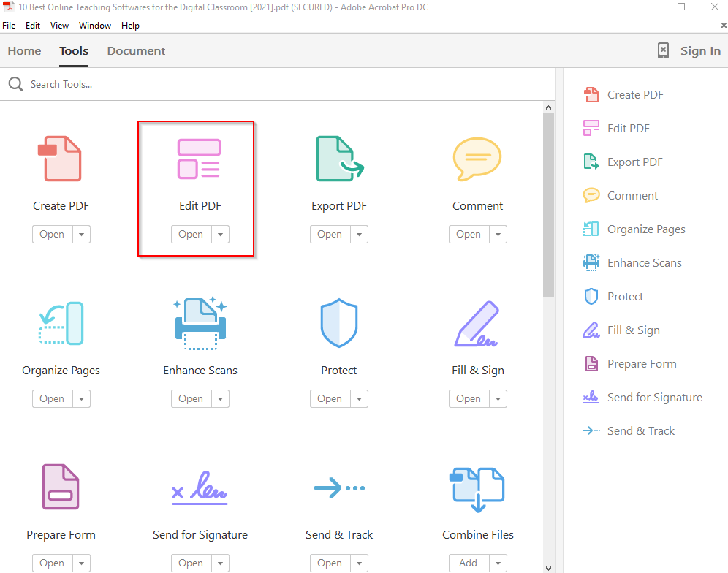The height and width of the screenshot is (573, 728).
Task: Click the Export PDF large icon
Action: point(339,159)
